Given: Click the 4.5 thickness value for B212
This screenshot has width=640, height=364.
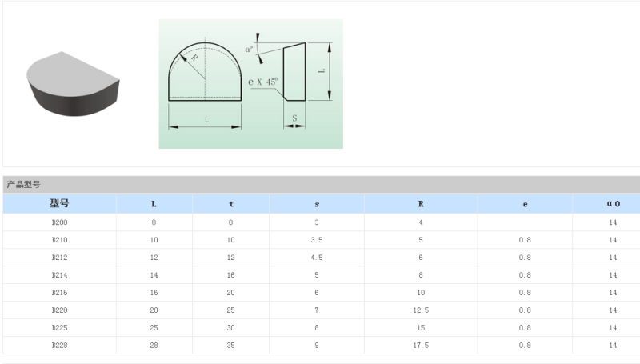Looking at the screenshot, I should pyautogui.click(x=317, y=258).
